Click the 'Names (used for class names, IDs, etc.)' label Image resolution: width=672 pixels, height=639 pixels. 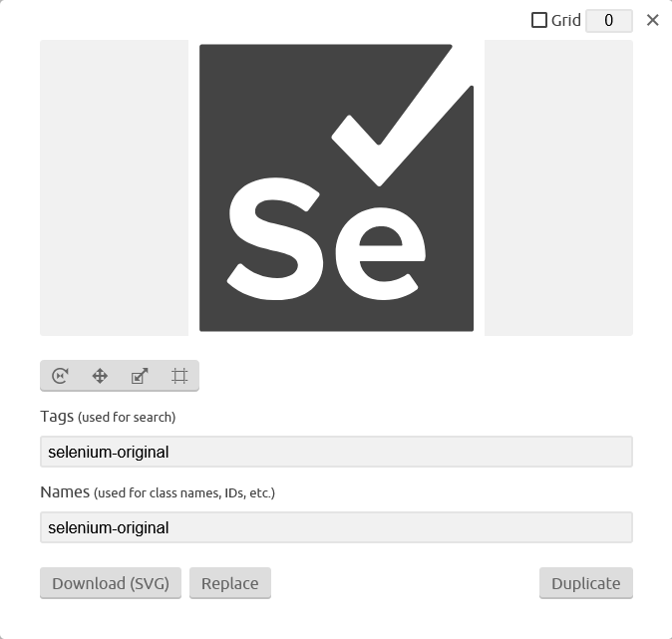pos(158,492)
